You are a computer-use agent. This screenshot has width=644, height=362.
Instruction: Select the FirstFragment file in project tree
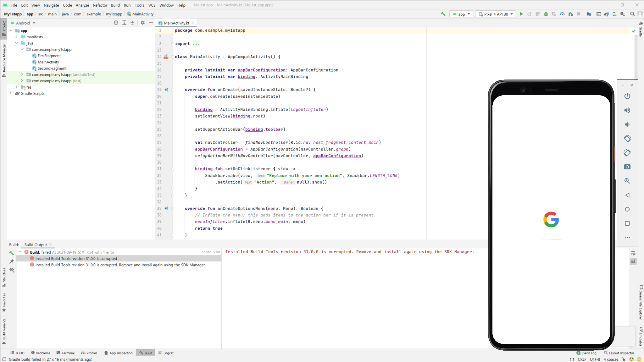49,56
